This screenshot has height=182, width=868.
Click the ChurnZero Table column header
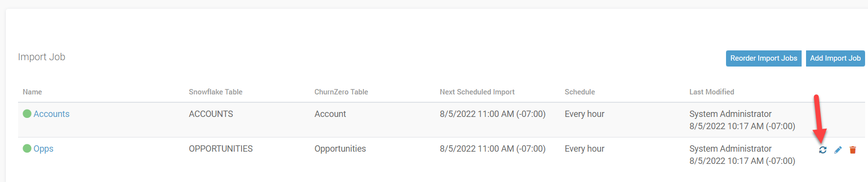pyautogui.click(x=341, y=92)
